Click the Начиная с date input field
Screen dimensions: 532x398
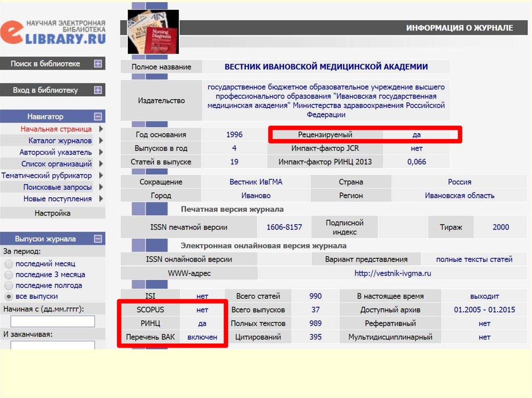pyautogui.click(x=52, y=321)
